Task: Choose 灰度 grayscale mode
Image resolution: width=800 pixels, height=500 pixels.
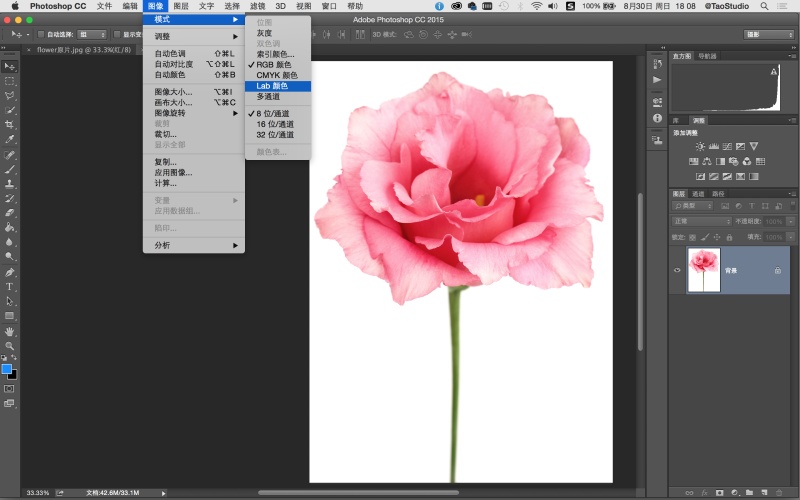Action: click(x=278, y=33)
